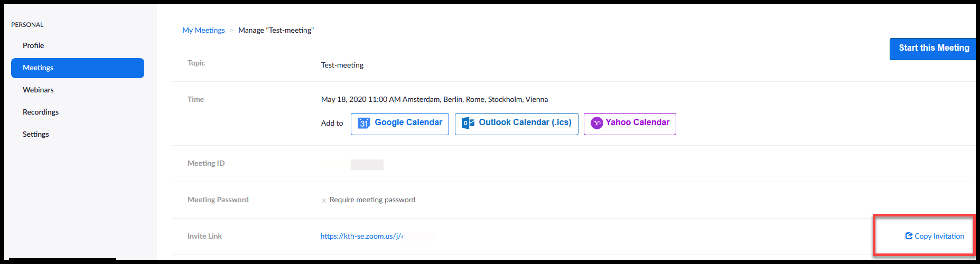Click the Manage "Test-meeting" breadcrumb text
This screenshot has height=264, width=980.
[276, 30]
